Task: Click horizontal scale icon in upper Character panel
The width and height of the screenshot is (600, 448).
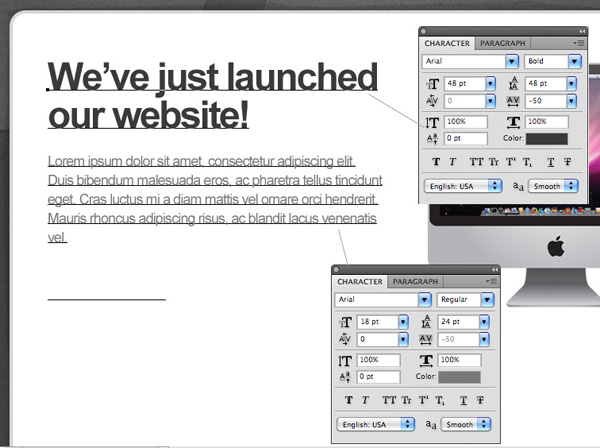Action: (x=513, y=122)
